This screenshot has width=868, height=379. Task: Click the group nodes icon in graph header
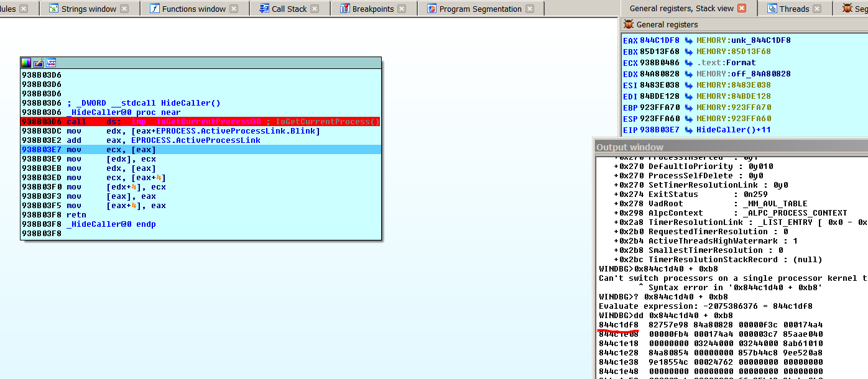tap(51, 63)
